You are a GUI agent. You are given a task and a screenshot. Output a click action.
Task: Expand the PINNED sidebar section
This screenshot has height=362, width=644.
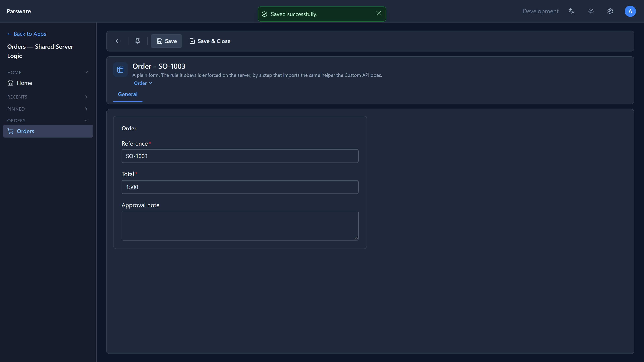pyautogui.click(x=48, y=109)
